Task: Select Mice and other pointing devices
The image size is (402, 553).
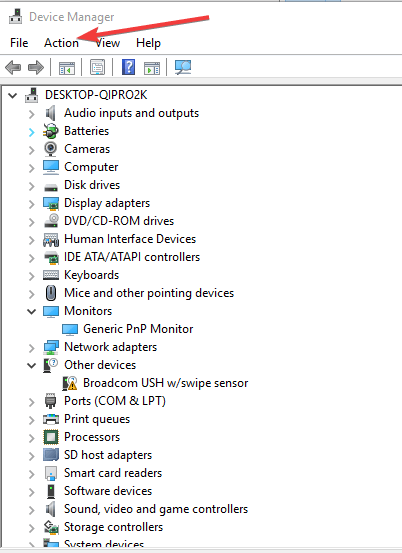Action: (149, 293)
